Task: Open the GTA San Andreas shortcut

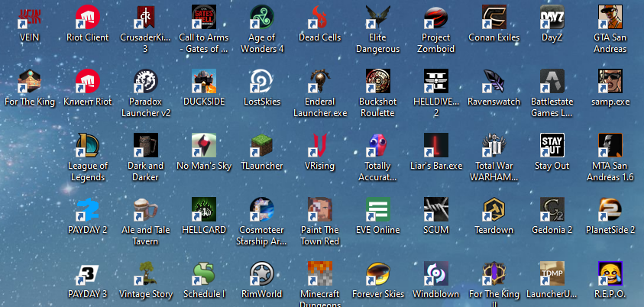Action: point(610,18)
